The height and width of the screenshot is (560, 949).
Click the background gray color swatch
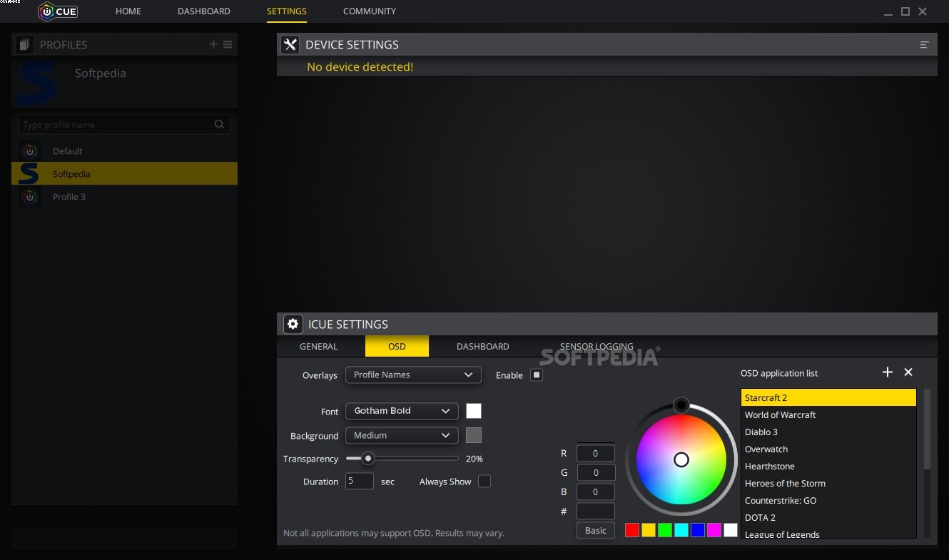click(x=474, y=435)
